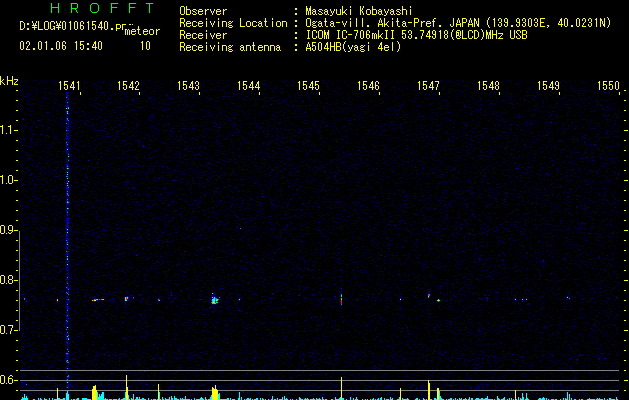The height and width of the screenshot is (400, 629).
Task: Click the meteor count value 10
Action: tap(145, 46)
